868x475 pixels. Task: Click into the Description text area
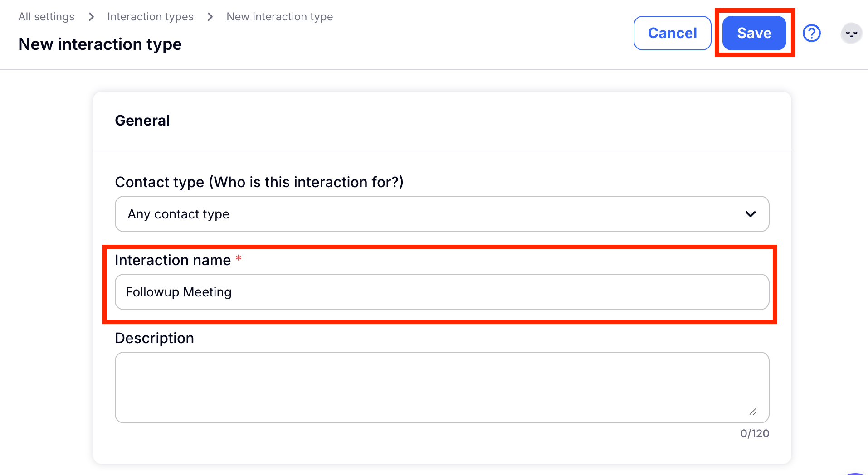(x=441, y=387)
